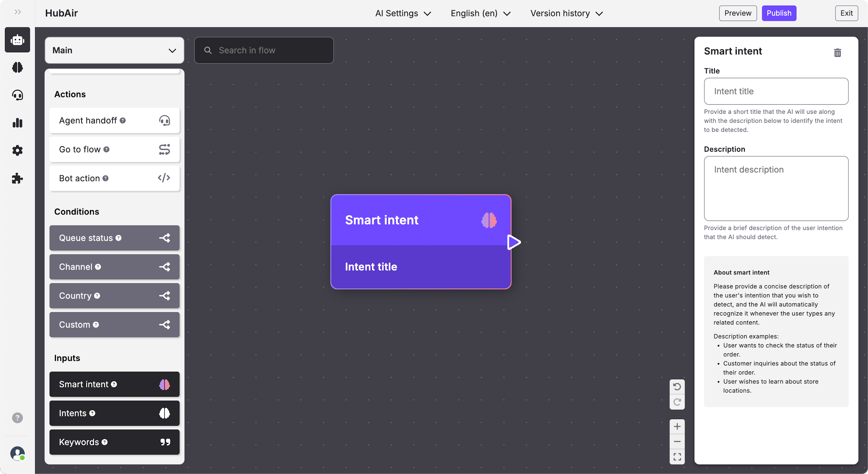Expand the AI Settings menu
Screen dimensions: 868x474
pos(403,14)
